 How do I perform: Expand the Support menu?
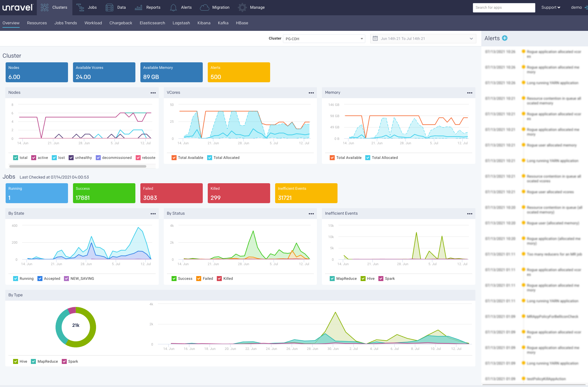[551, 7]
